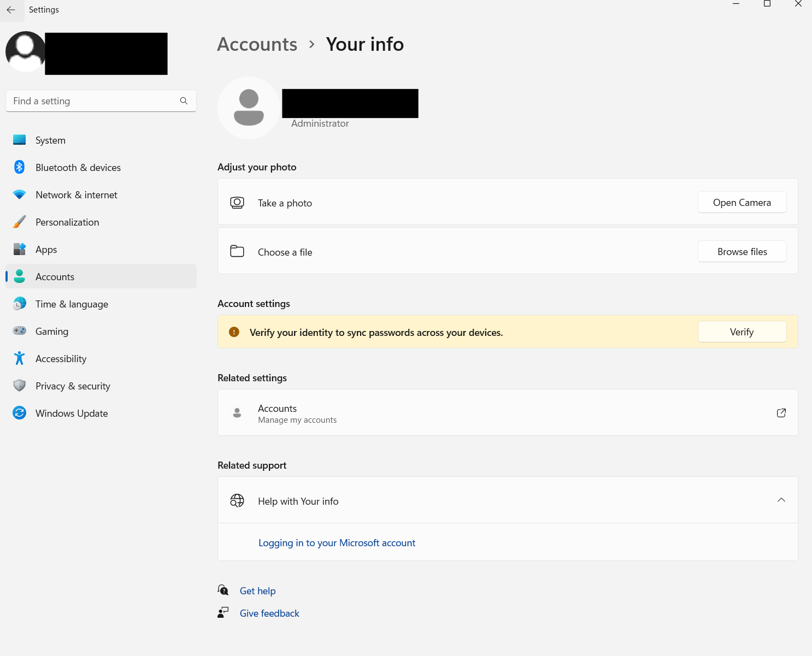
Task: Open external link icon for Accounts
Action: coord(781,413)
